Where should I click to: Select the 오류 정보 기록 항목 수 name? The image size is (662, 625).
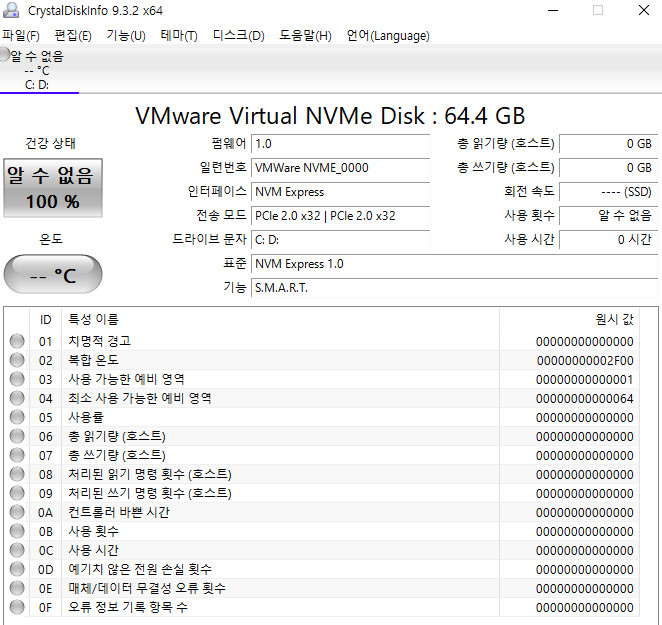(128, 607)
